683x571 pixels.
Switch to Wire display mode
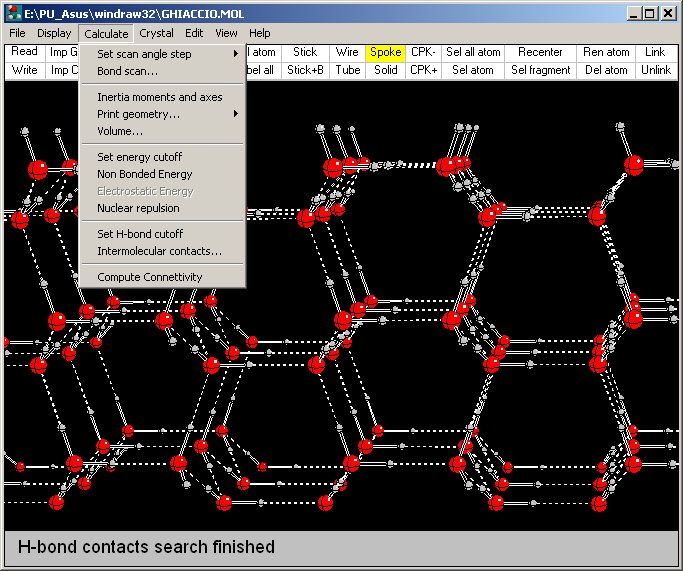pyautogui.click(x=347, y=52)
